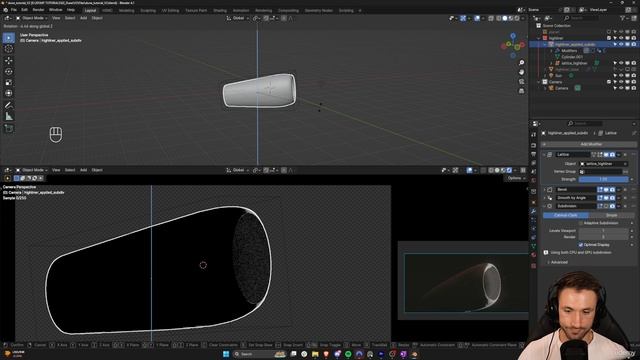Image resolution: width=640 pixels, height=360 pixels.
Task: Toggle eye visibility for lattice_highliner
Action: tap(621, 63)
